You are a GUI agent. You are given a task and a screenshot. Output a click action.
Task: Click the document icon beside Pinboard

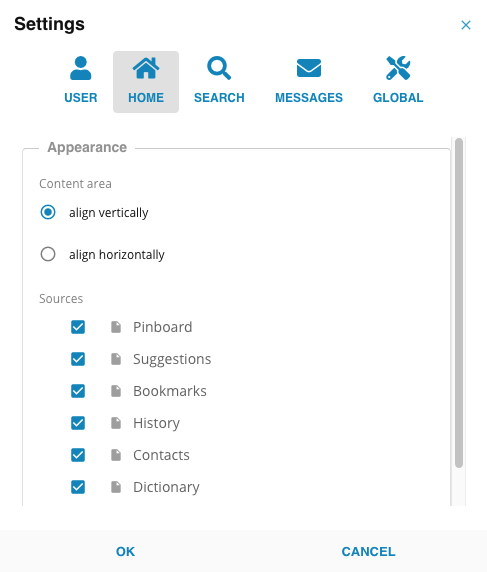116,327
